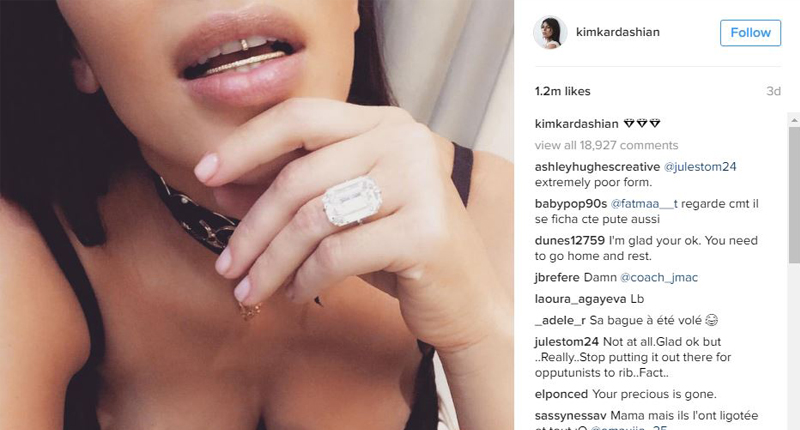
Task: Open julestom24 commenter profile
Action: tap(566, 342)
